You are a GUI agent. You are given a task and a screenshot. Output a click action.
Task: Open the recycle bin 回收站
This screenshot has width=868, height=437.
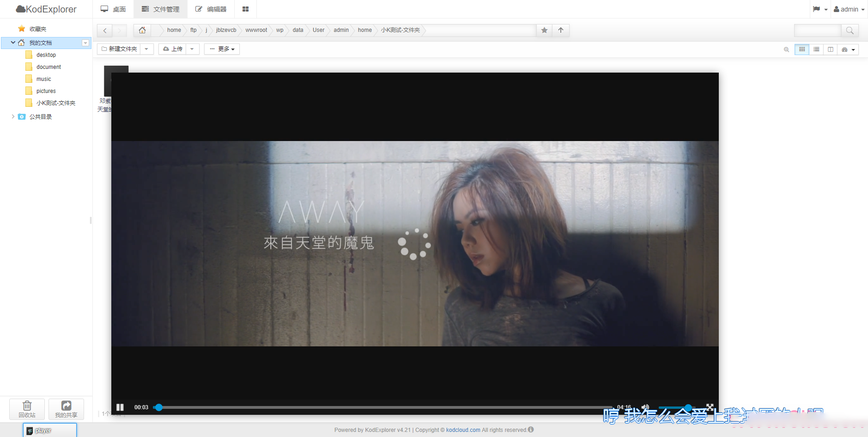pyautogui.click(x=27, y=409)
